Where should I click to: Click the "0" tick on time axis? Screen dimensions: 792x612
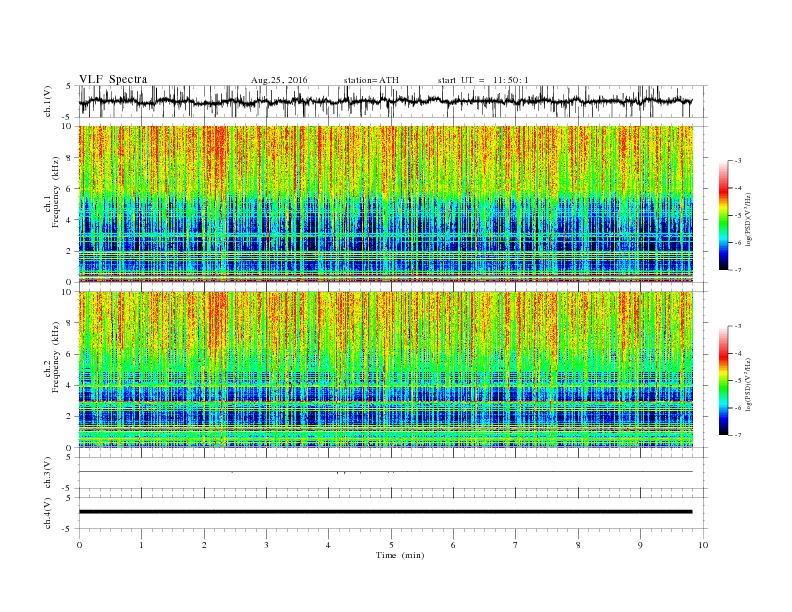click(79, 545)
